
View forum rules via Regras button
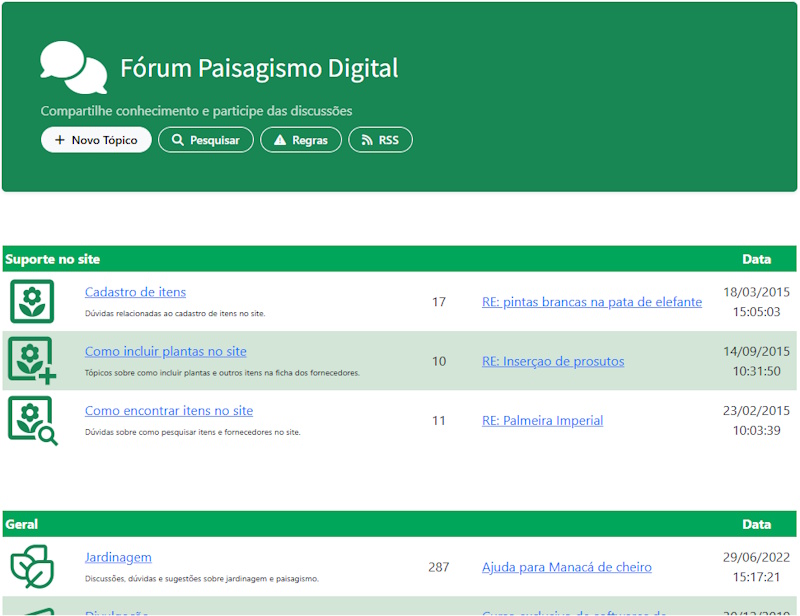(301, 140)
